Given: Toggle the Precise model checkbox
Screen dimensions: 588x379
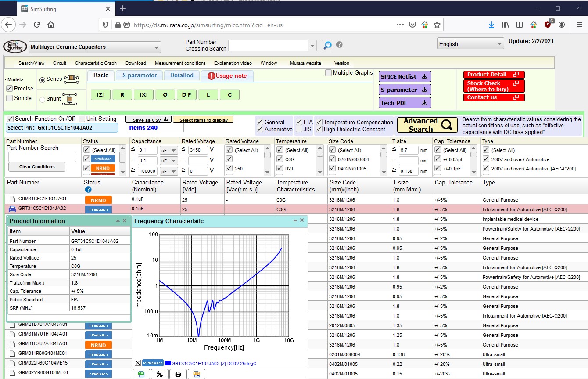Looking at the screenshot, I should click(x=10, y=88).
